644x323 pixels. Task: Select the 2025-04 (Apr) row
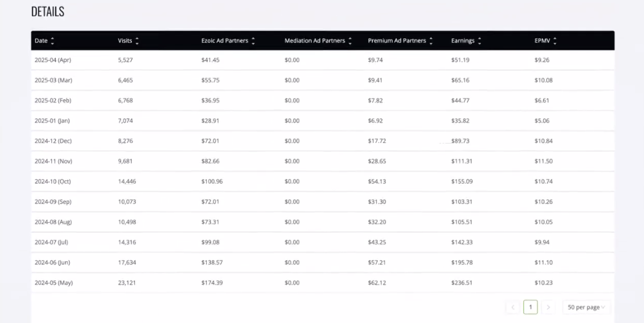(323, 60)
